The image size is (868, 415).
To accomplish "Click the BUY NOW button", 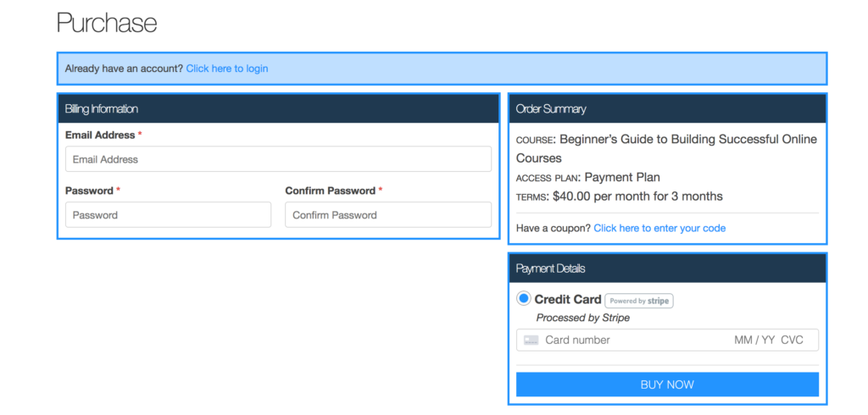I will point(667,385).
